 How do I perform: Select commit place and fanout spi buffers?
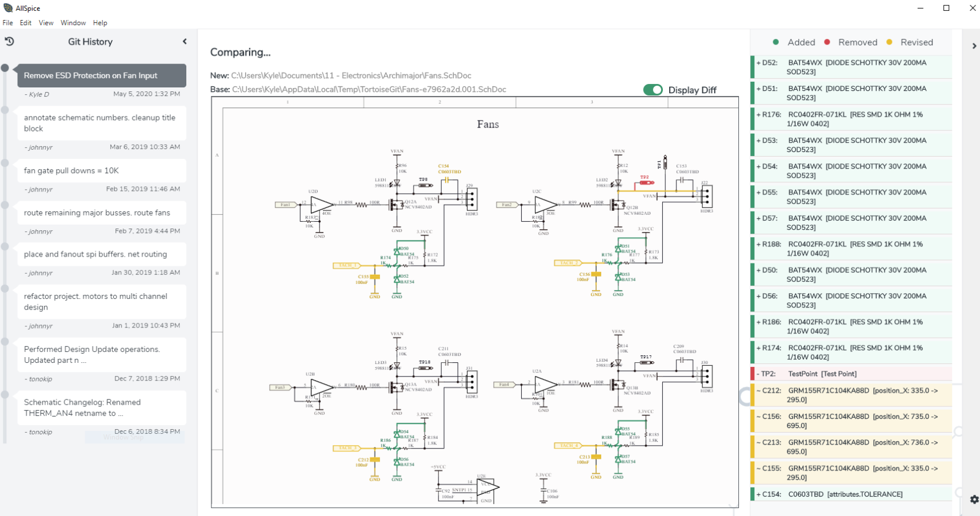pyautogui.click(x=102, y=254)
